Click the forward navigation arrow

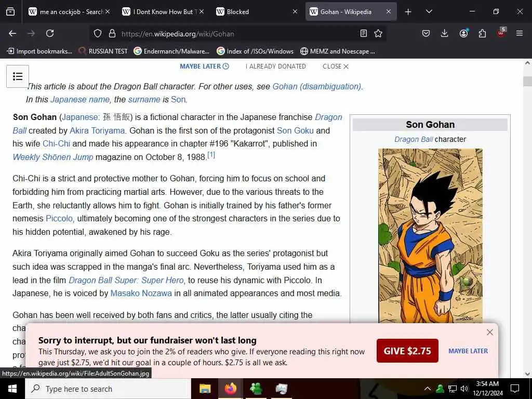pyautogui.click(x=31, y=33)
